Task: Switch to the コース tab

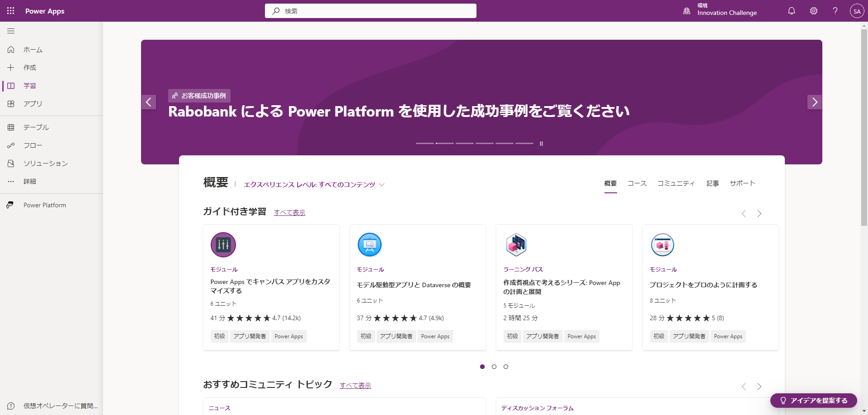Action: [637, 184]
